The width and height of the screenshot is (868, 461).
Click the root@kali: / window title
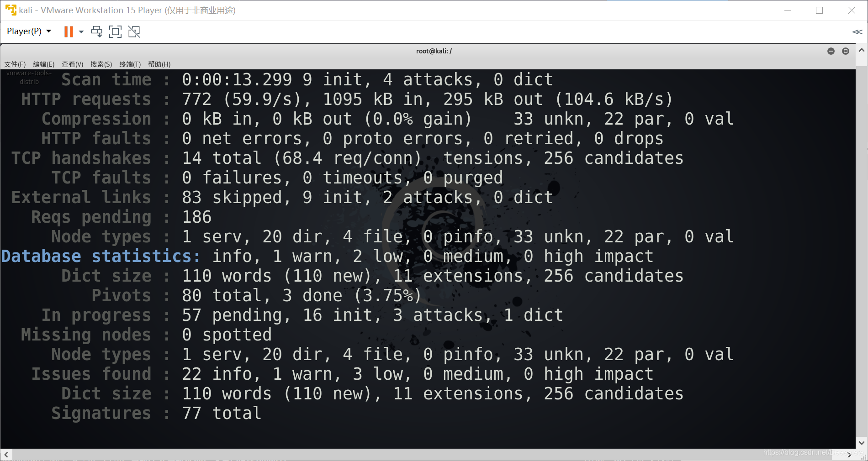point(434,51)
